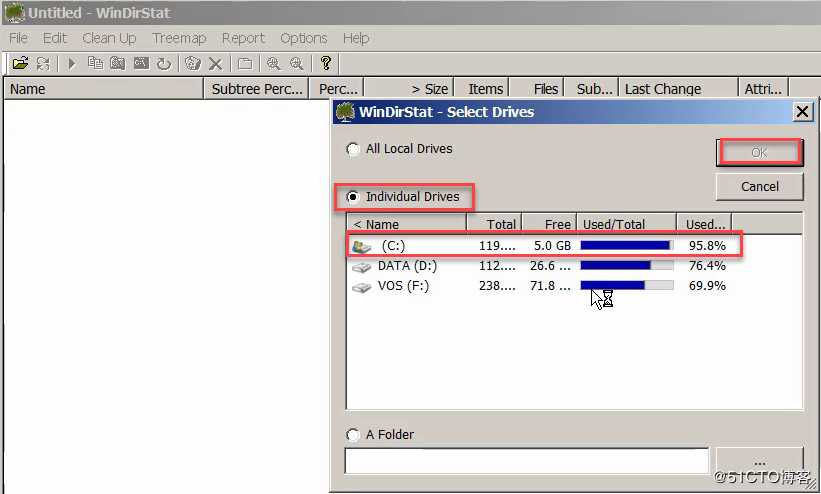Image resolution: width=821 pixels, height=494 pixels.
Task: Click the Subtree Perc... column header
Action: coord(257,89)
